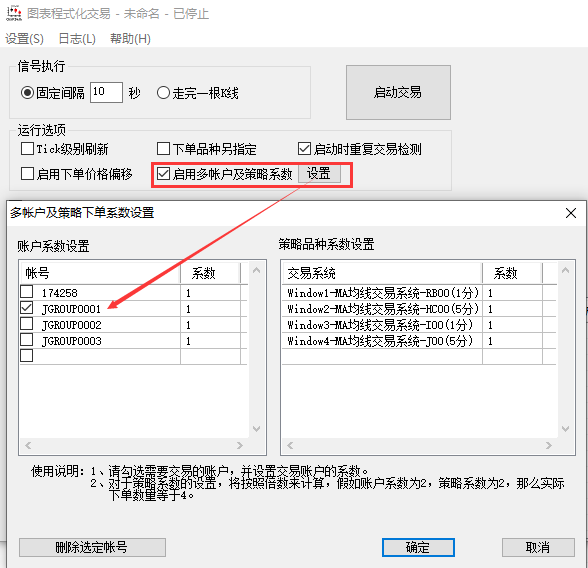Confirm with the 确定 button
This screenshot has width=588, height=568.
click(418, 548)
